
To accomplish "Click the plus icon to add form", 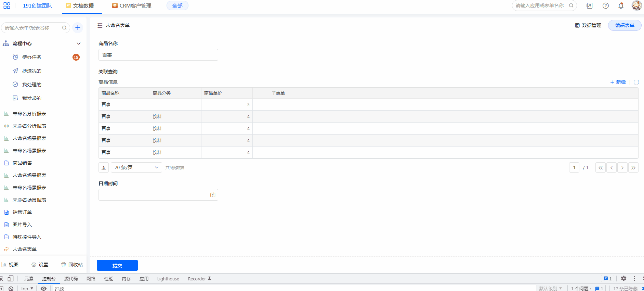I will (78, 28).
